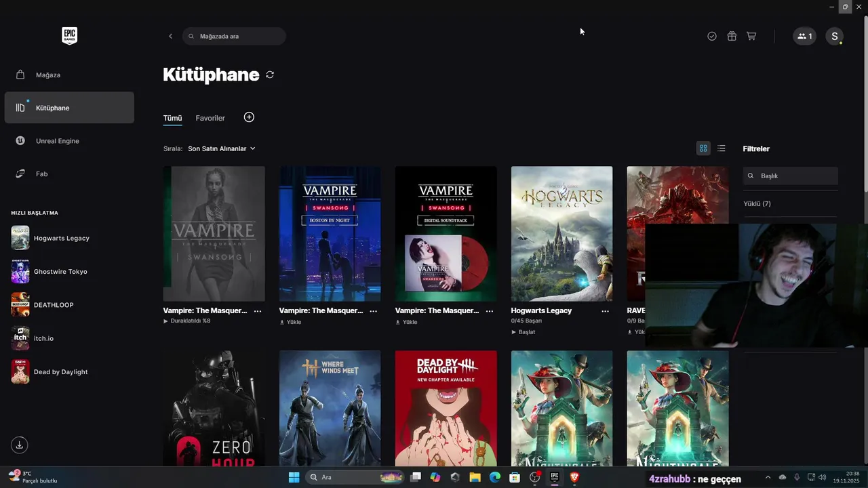This screenshot has width=868, height=488.
Task: Open Dead by Daylight cover thumbnail
Action: (x=446, y=408)
